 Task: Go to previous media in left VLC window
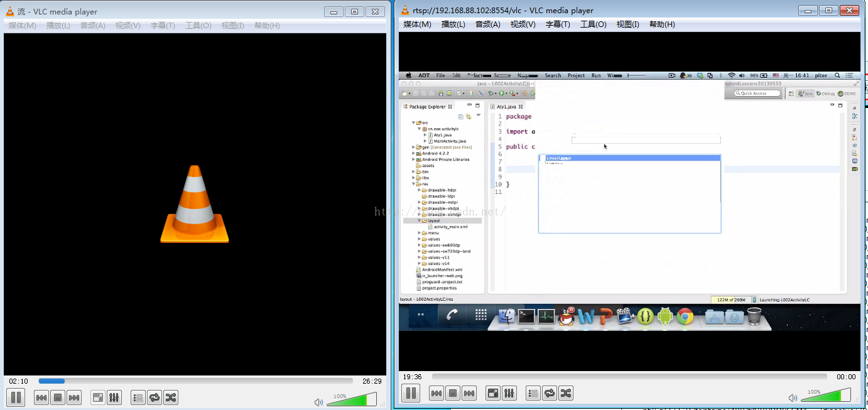pyautogui.click(x=41, y=397)
